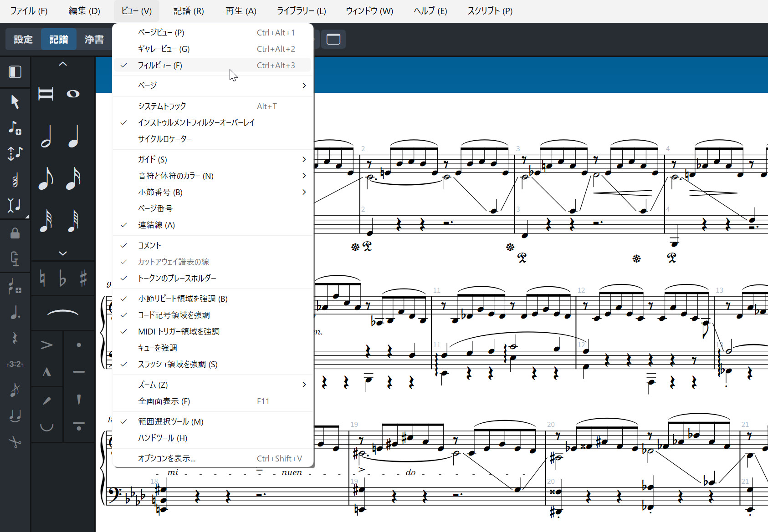Apply the tenuto articulation

pyautogui.click(x=79, y=372)
